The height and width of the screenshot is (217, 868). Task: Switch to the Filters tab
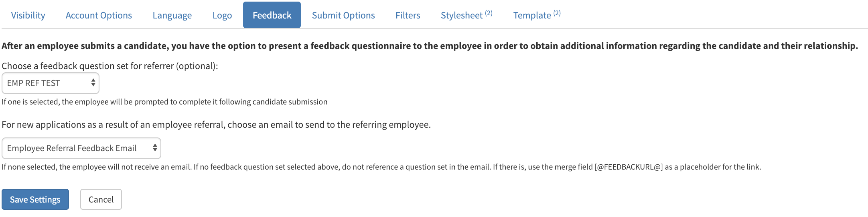(408, 15)
